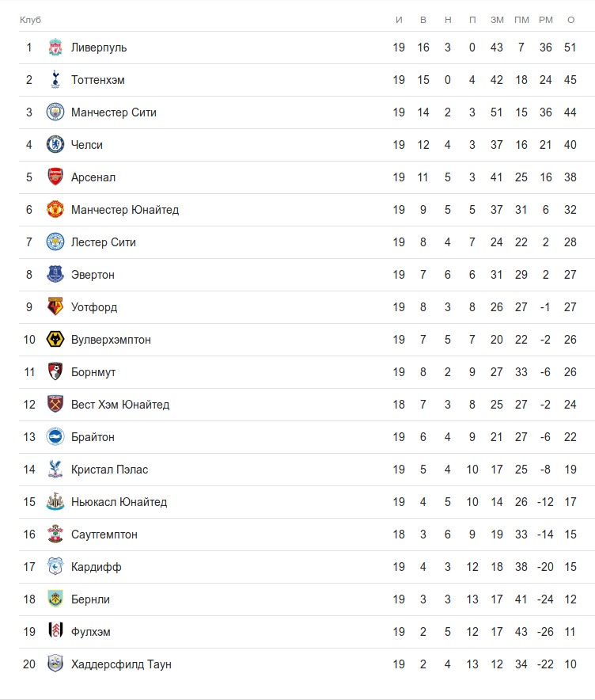Click the Клуб column header
The width and height of the screenshot is (595, 700).
(30, 19)
